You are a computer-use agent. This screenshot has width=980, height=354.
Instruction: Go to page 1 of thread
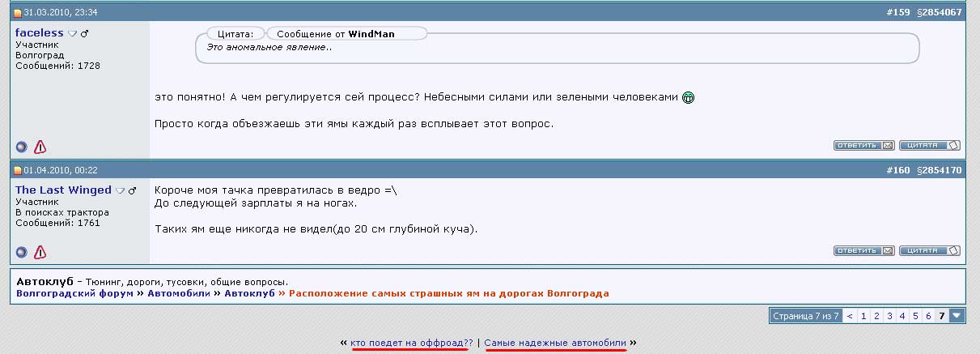point(863,316)
